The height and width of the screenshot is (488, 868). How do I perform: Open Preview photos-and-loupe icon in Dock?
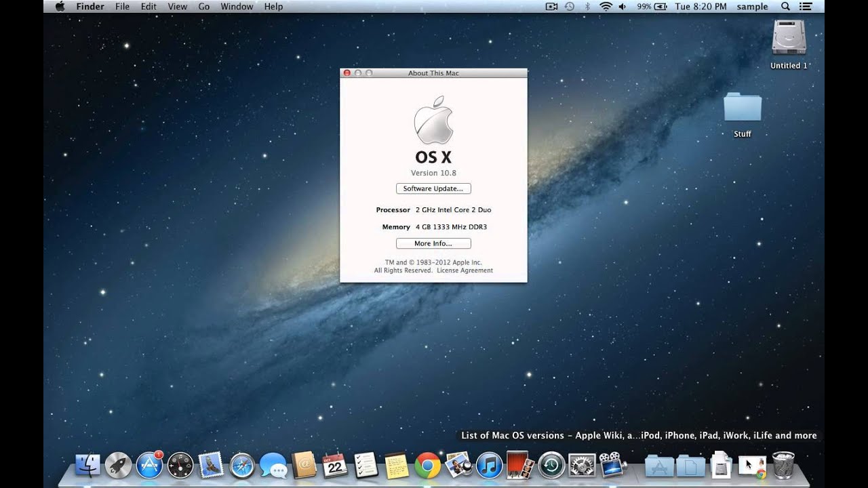458,465
